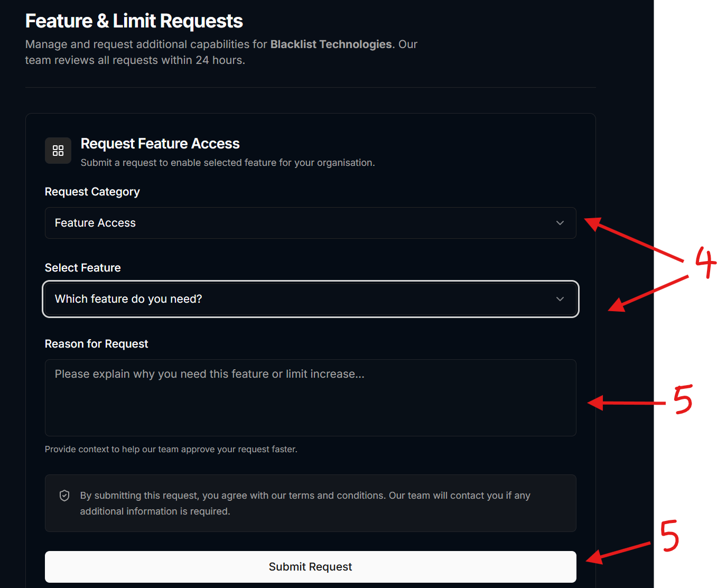Click the red handwritten number 4 annotation

(x=705, y=263)
